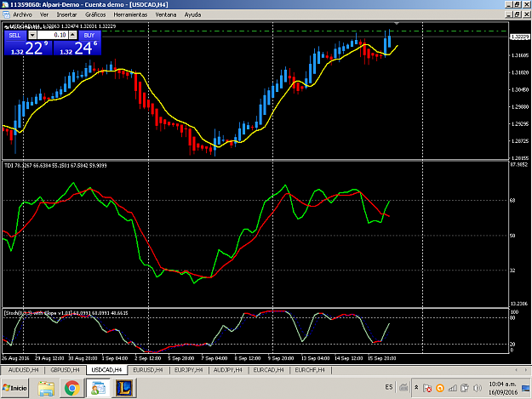Open the Herramientas menu
This screenshot has height=399, width=532.
pyautogui.click(x=130, y=14)
